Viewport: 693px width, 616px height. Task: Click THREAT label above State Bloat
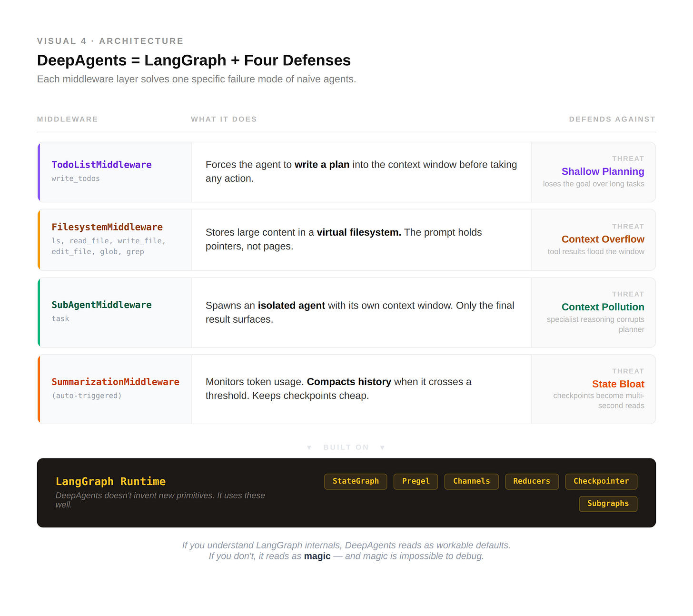click(628, 371)
